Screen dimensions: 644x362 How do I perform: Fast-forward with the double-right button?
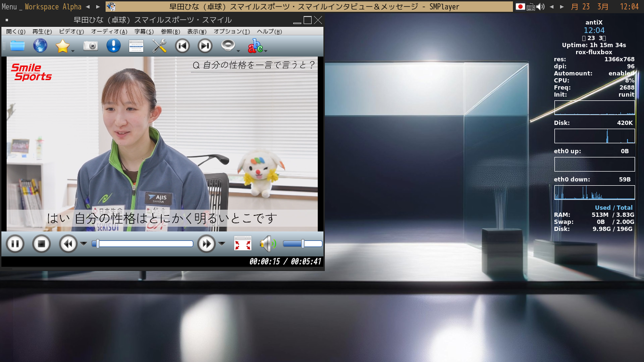(x=206, y=244)
